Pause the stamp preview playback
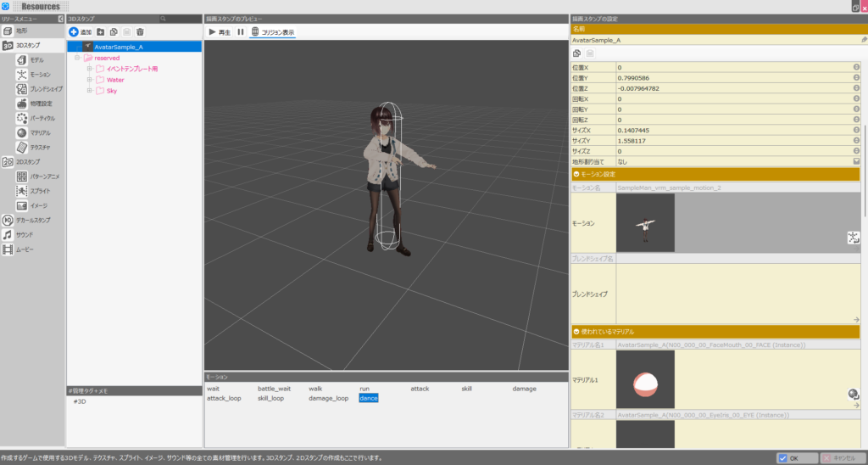Viewport: 868px width, 465px height. tap(241, 31)
